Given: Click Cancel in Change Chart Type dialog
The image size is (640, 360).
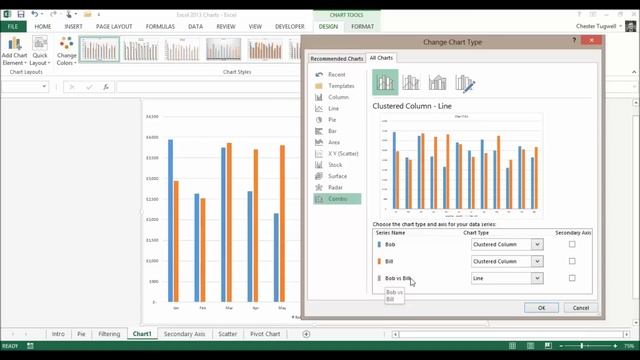Looking at the screenshot, I should (x=580, y=308).
